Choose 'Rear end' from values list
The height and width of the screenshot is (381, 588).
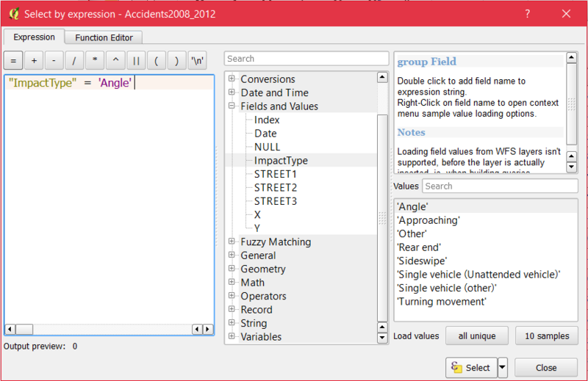419,247
